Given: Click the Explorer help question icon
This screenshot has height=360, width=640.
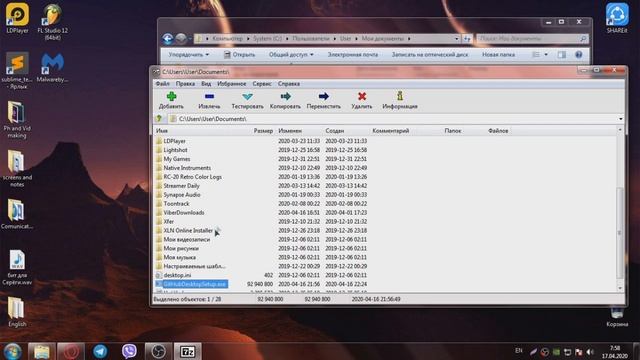Looking at the screenshot, I should coord(578,55).
